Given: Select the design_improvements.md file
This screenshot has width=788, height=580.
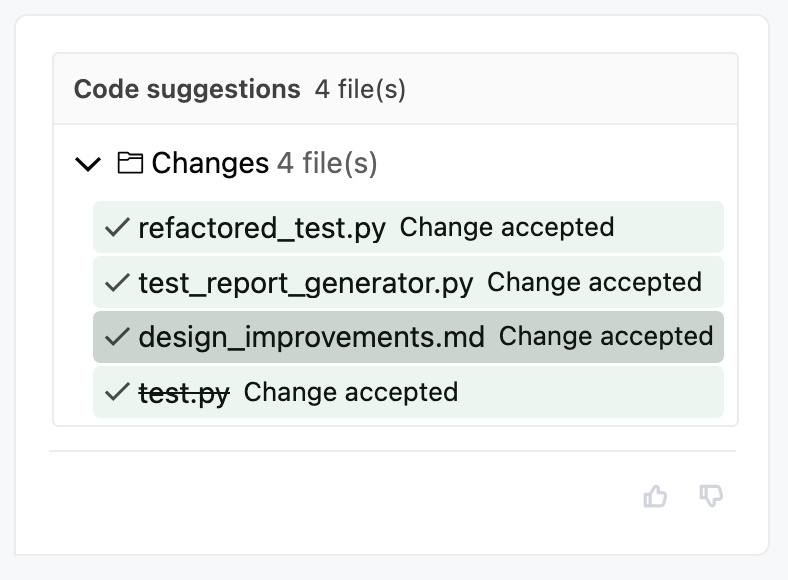Looking at the screenshot, I should coord(311,337).
